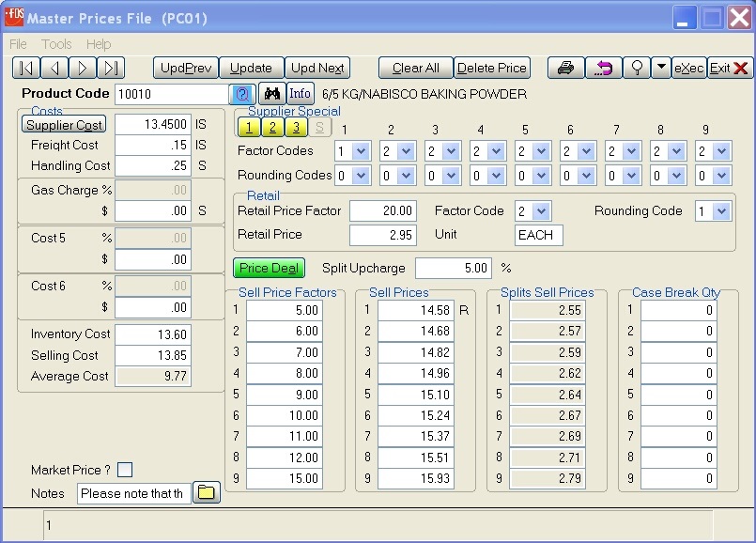Click the Cost 5 dollar field
Viewport: 756px width, 543px height.
(x=153, y=259)
